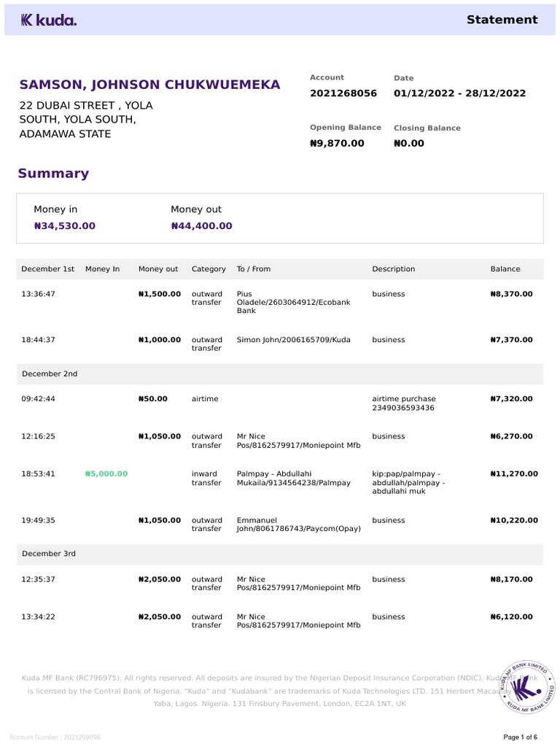Click the Page 1 of 6 indicator

(x=521, y=737)
